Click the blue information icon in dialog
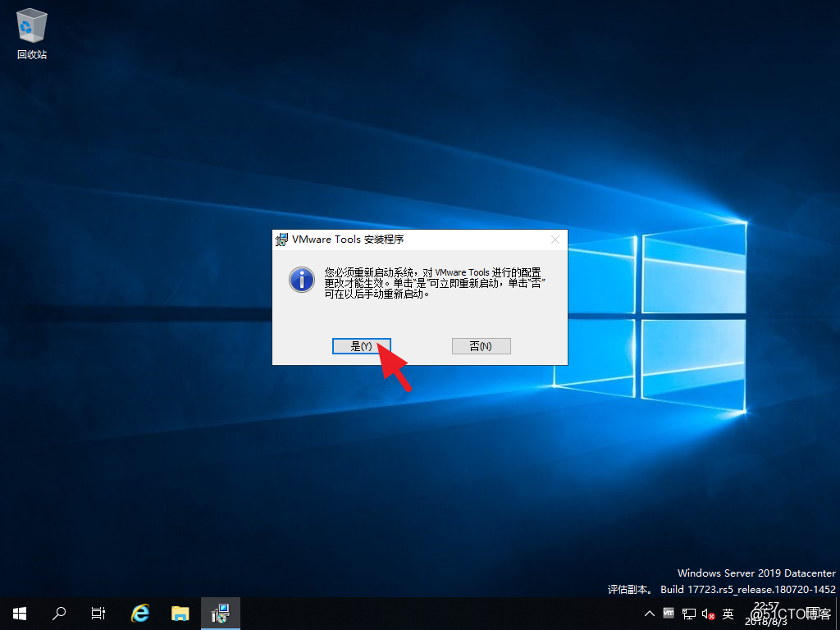Image resolution: width=840 pixels, height=630 pixels. click(x=302, y=280)
